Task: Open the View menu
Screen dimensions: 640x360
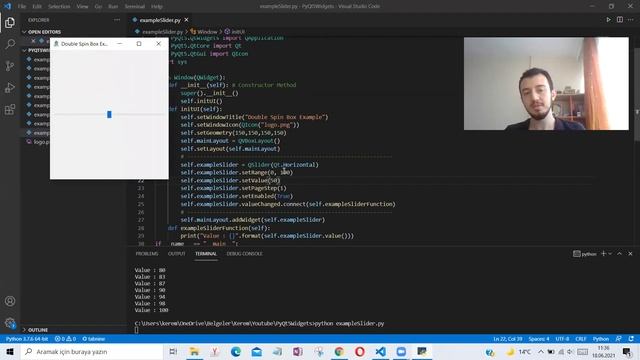Action: pyautogui.click(x=82, y=7)
